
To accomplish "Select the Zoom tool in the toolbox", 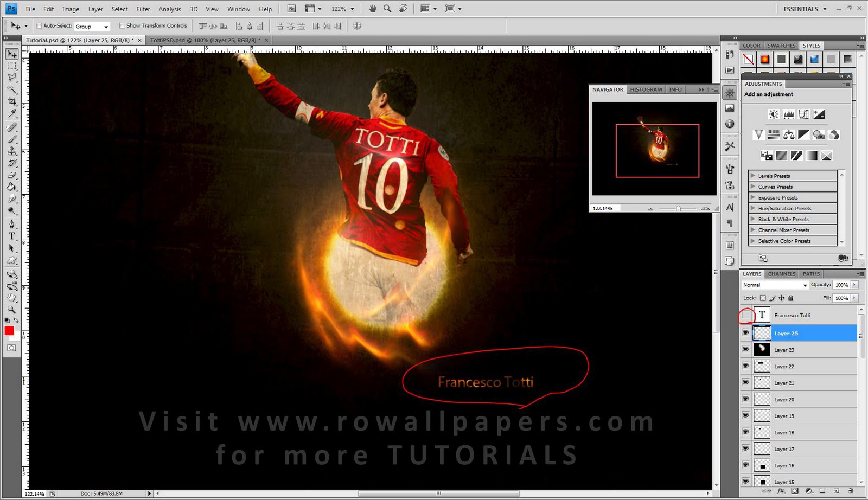I will pyautogui.click(x=12, y=310).
